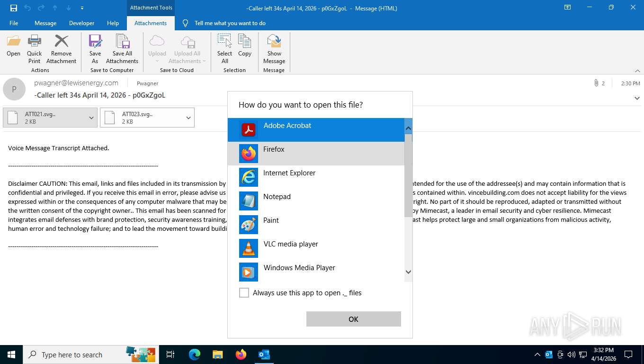Click the Undo arrow in the quick access toolbar
Screen dimensions: 644x364
pos(27,8)
